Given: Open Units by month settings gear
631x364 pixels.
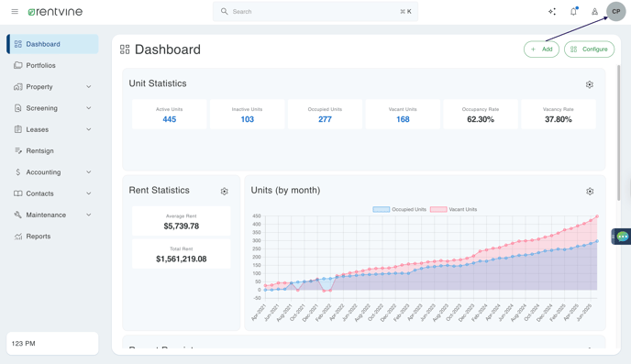Looking at the screenshot, I should [x=590, y=192].
